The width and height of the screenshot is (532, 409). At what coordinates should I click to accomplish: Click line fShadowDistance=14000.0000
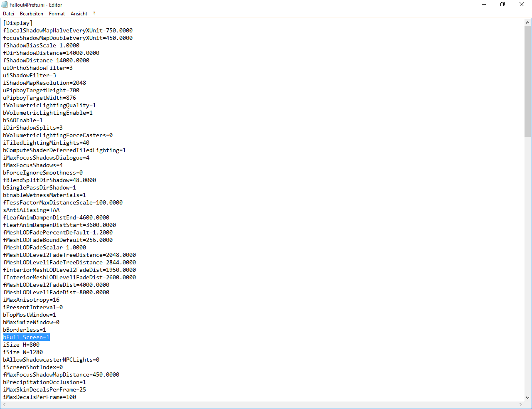[x=46, y=60]
